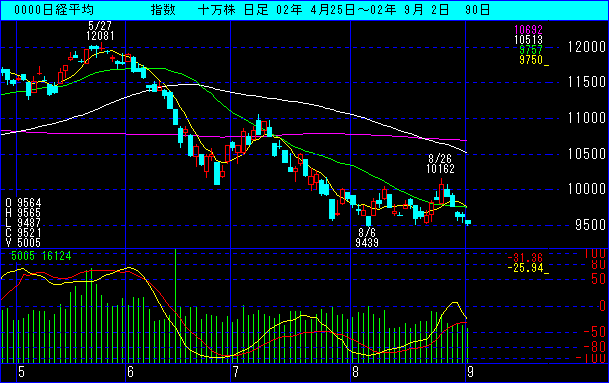Click the red oscillator value -31.36

pos(525,258)
